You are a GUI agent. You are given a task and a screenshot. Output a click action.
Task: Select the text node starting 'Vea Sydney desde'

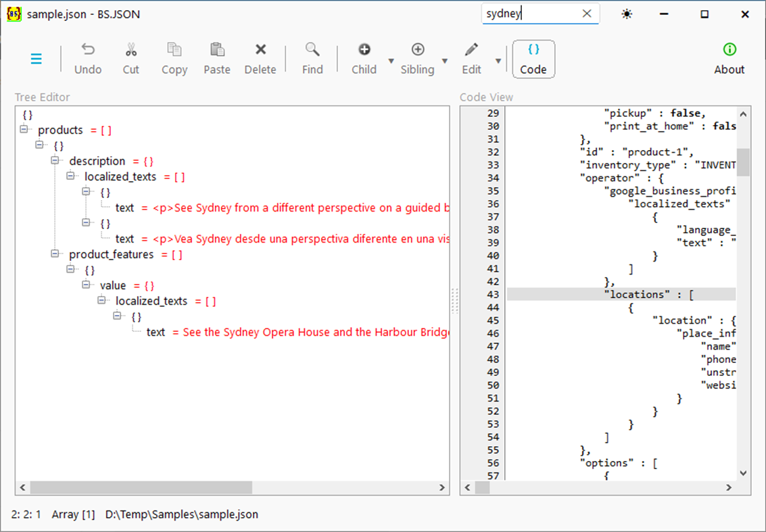(283, 239)
